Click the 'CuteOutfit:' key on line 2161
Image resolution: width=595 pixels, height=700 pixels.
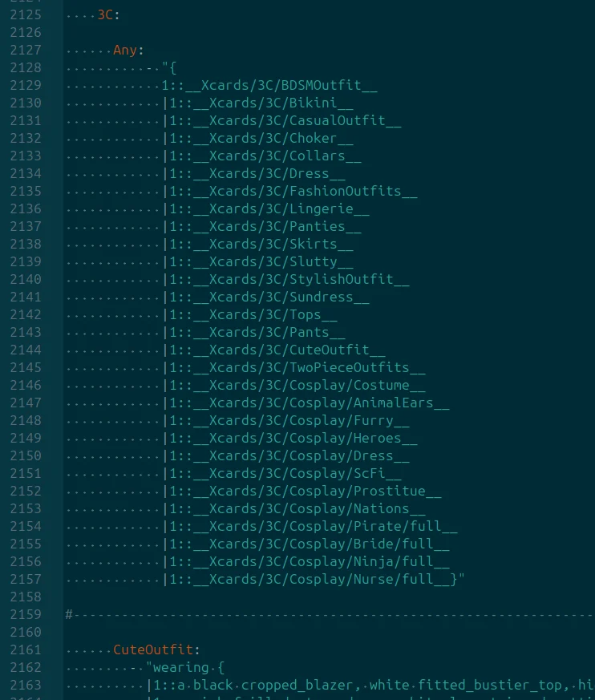point(156,650)
